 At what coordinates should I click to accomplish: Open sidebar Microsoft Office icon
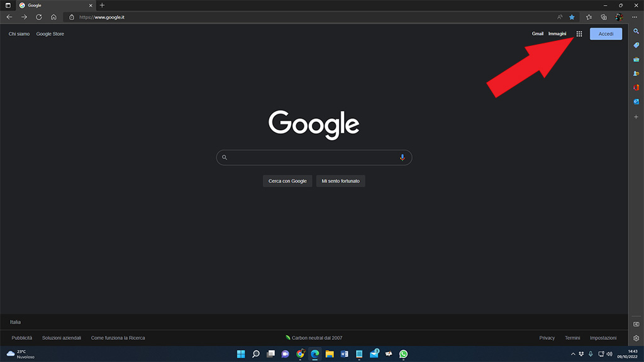[636, 87]
